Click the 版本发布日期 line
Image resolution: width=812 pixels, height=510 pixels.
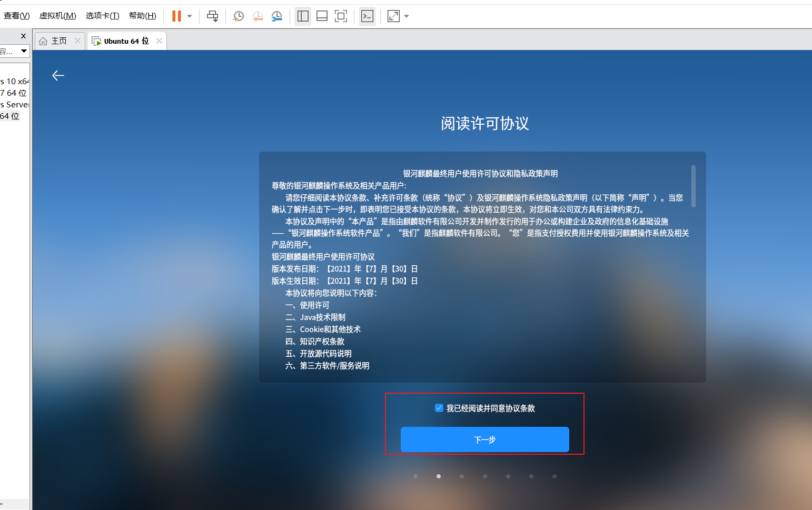click(x=345, y=269)
